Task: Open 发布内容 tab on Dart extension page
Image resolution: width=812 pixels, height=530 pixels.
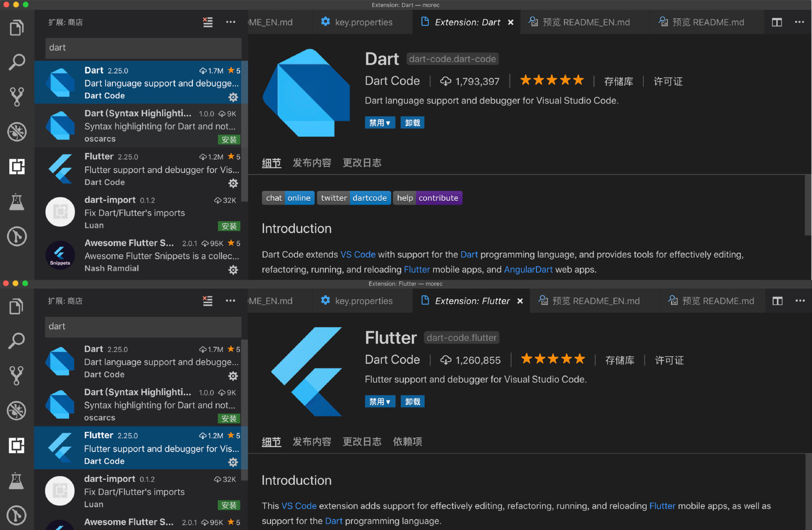Action: pos(312,163)
